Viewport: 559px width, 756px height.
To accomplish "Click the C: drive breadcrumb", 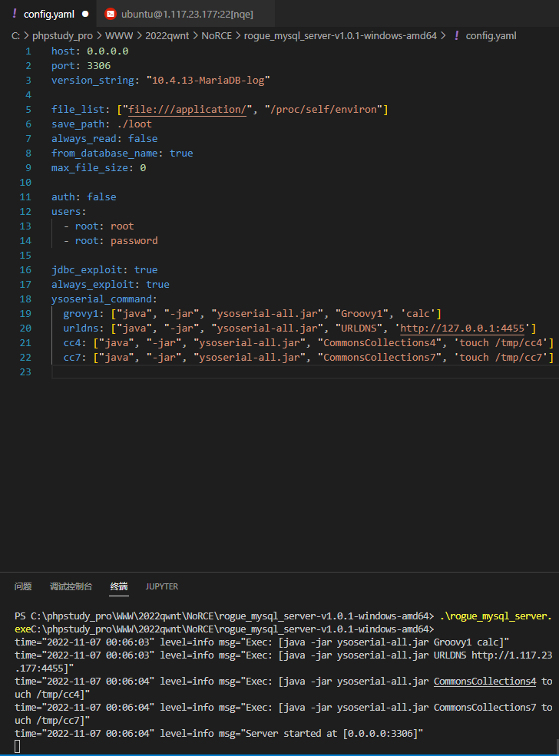I will tap(16, 35).
